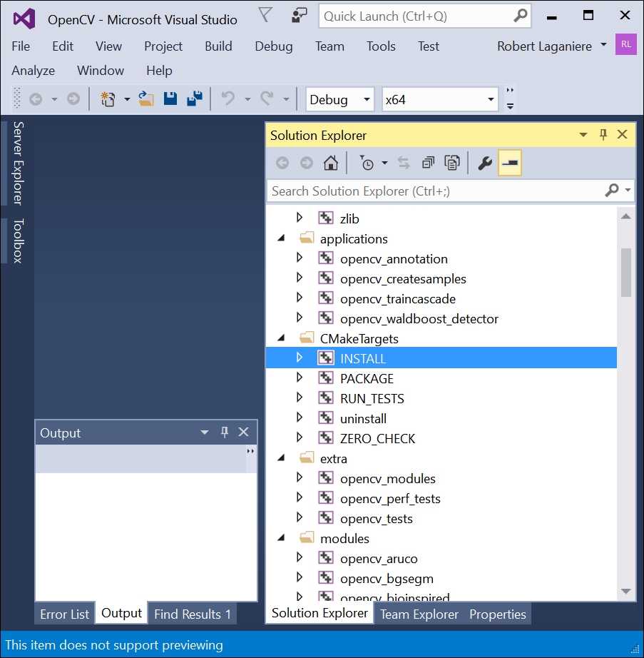Collapse the modules folder
The width and height of the screenshot is (644, 658).
pyautogui.click(x=281, y=538)
